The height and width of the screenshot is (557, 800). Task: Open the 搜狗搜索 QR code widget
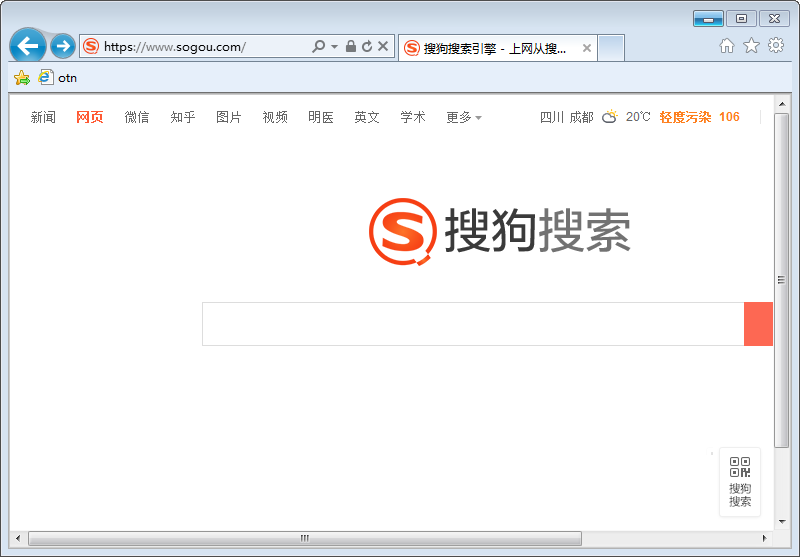pos(740,482)
